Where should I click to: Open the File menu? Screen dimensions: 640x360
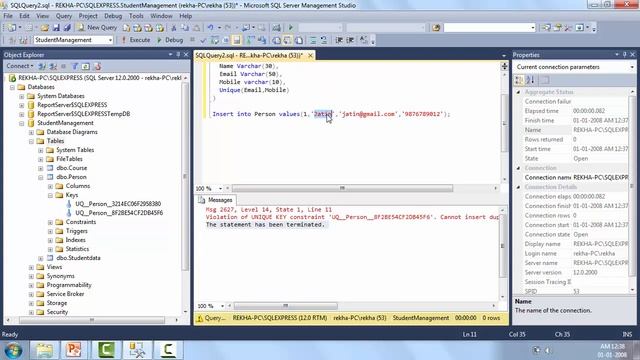click(x=8, y=16)
